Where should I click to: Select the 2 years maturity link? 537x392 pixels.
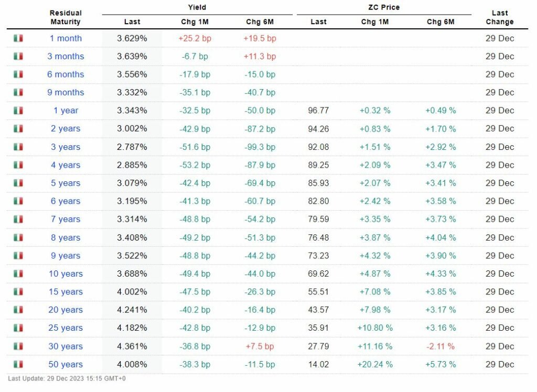coord(66,128)
